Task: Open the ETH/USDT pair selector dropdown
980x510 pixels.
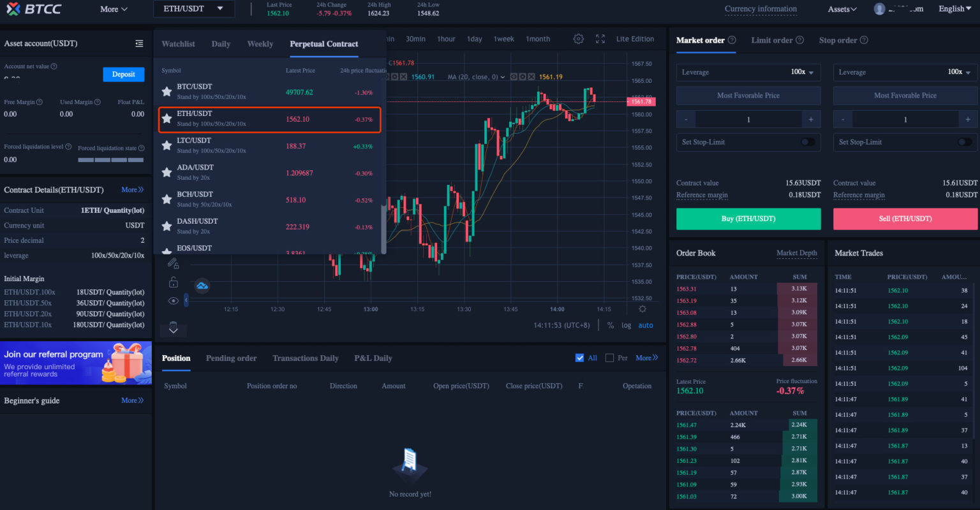Action: pyautogui.click(x=193, y=8)
